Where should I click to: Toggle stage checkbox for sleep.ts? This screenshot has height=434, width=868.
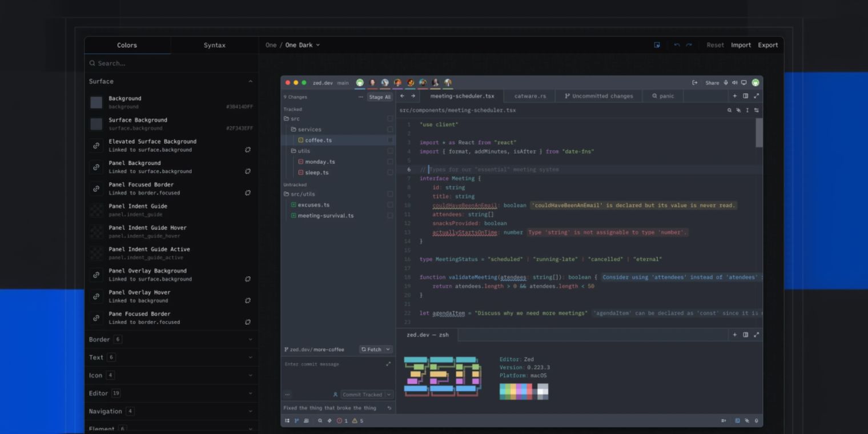click(x=390, y=172)
